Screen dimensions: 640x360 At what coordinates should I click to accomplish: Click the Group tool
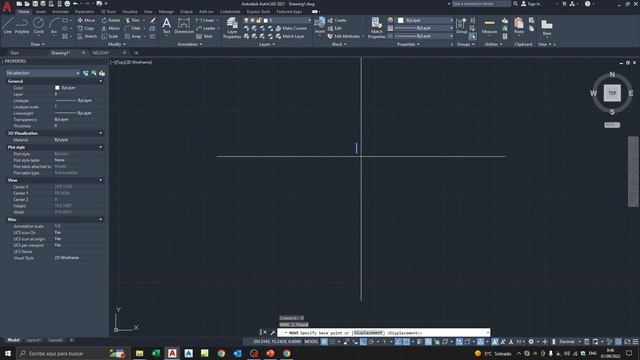coord(461,26)
